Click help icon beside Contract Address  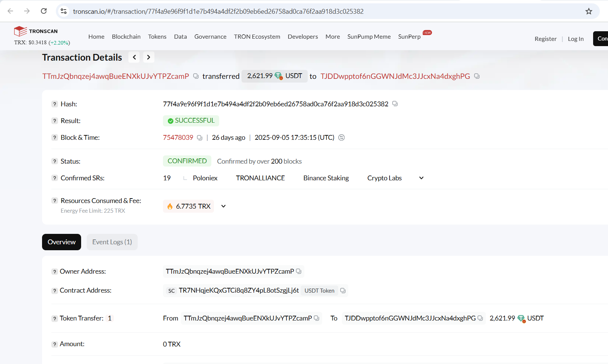click(x=55, y=291)
